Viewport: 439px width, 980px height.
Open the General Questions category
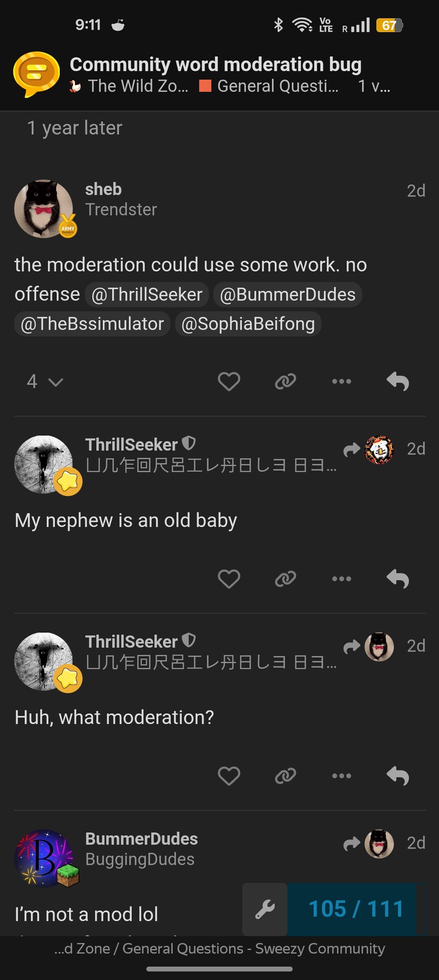tap(269, 86)
